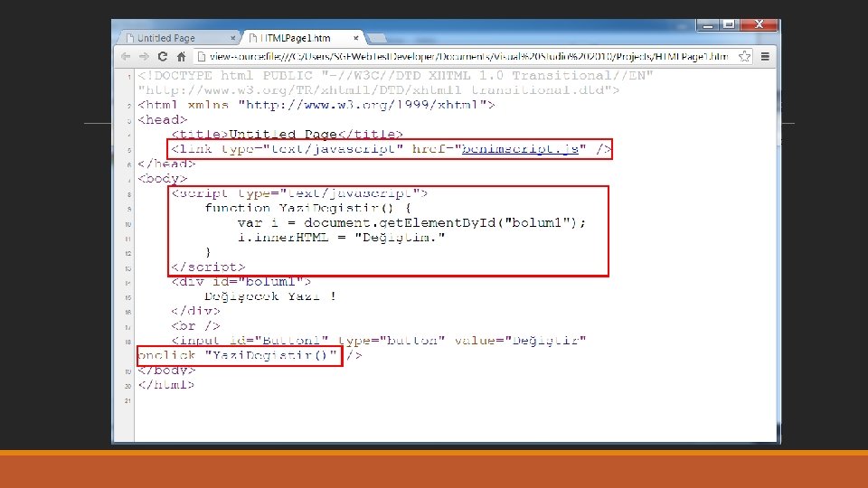The width and height of the screenshot is (868, 488).
Task: Open a new tab with the new-tab button
Action: pyautogui.click(x=377, y=38)
